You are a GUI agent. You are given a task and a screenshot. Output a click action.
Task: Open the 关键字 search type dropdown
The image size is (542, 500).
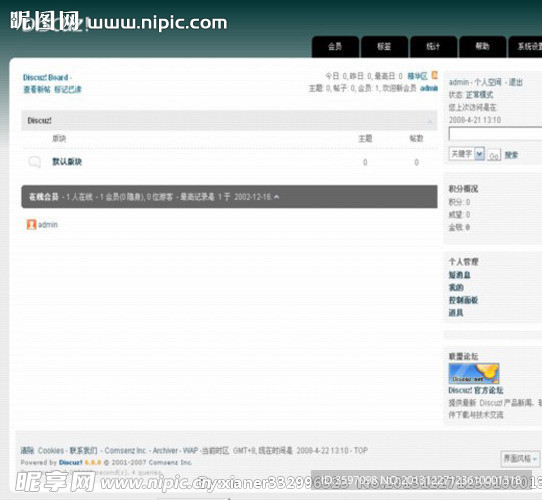click(x=479, y=154)
